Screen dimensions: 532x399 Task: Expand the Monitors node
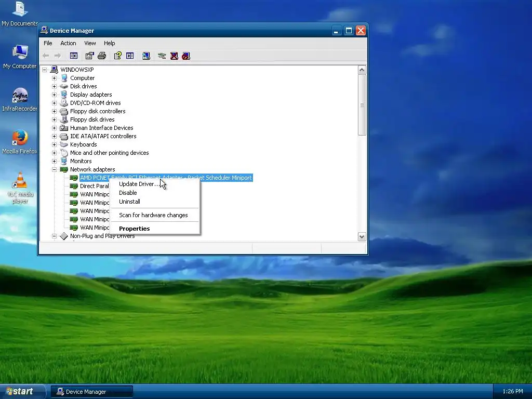[x=54, y=161]
